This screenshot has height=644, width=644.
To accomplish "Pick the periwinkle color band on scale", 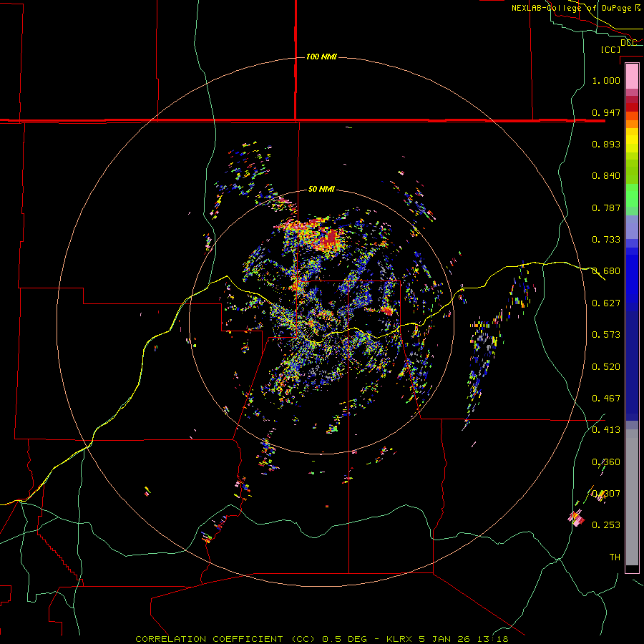I will pyautogui.click(x=632, y=227).
